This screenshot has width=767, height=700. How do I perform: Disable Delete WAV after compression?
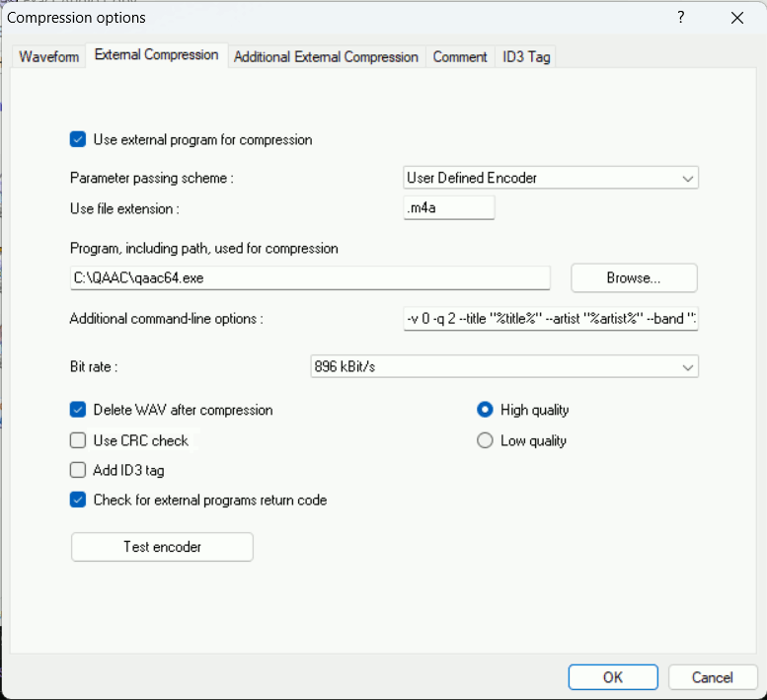[79, 410]
